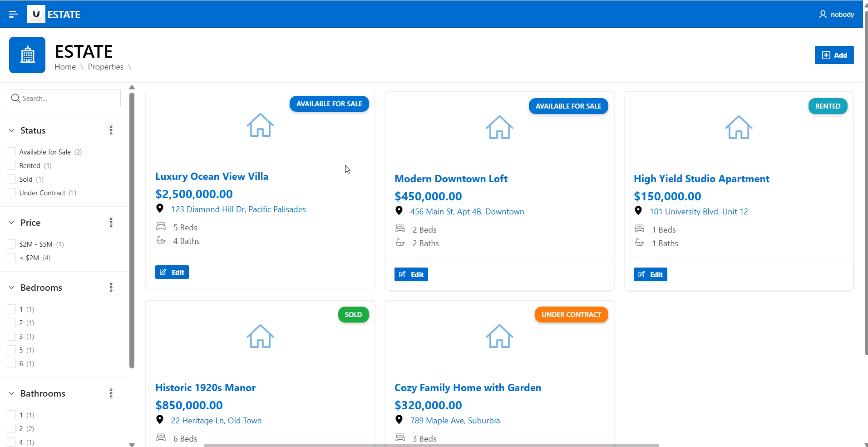Edit the Luxury Ocean View Villa
This screenshot has height=447, width=868.
point(172,272)
